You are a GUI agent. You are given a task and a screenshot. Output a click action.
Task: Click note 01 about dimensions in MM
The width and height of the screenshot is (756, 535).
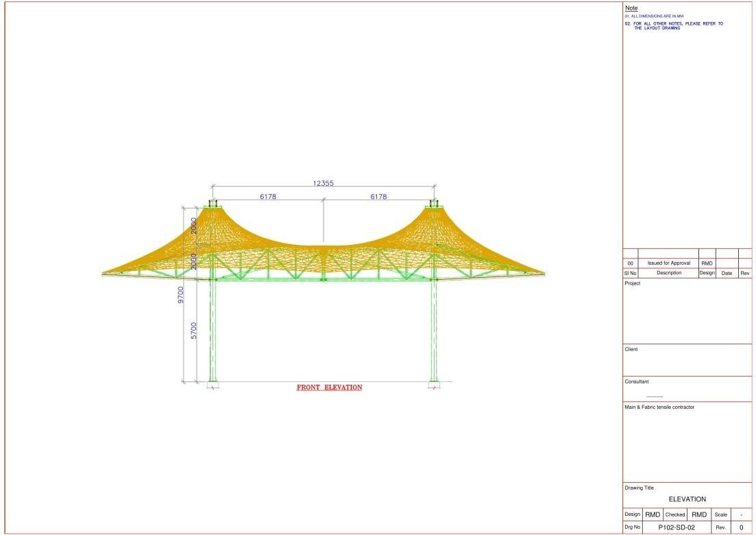click(x=654, y=16)
